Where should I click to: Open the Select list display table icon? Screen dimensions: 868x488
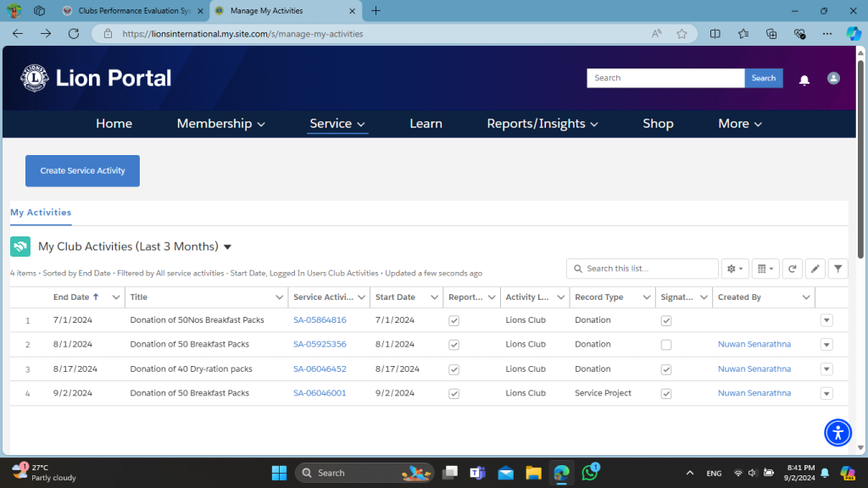click(765, 269)
